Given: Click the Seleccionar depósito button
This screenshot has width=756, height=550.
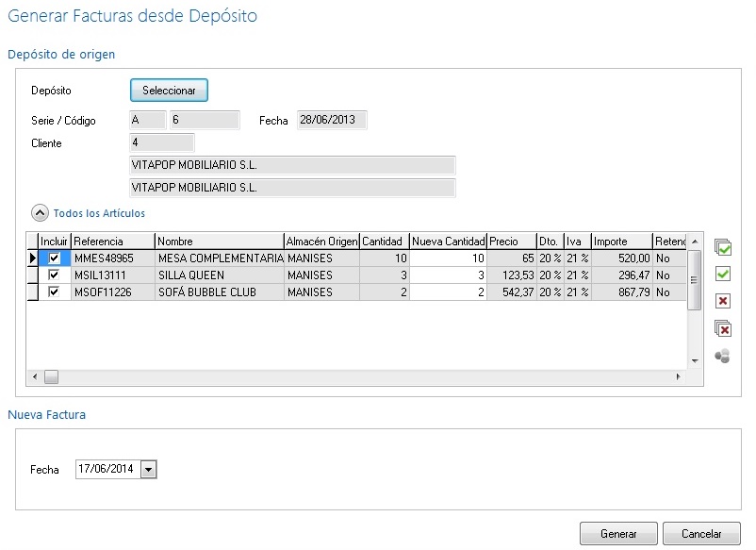Looking at the screenshot, I should tap(169, 91).
